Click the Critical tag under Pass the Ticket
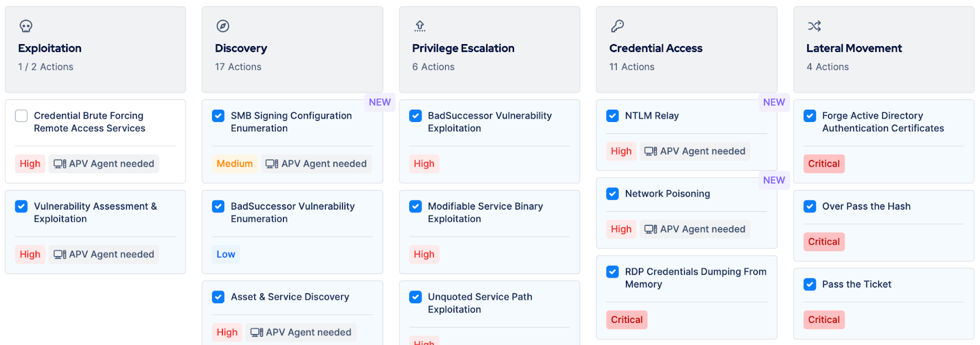Screen dimensions: 980x345 click(823, 320)
